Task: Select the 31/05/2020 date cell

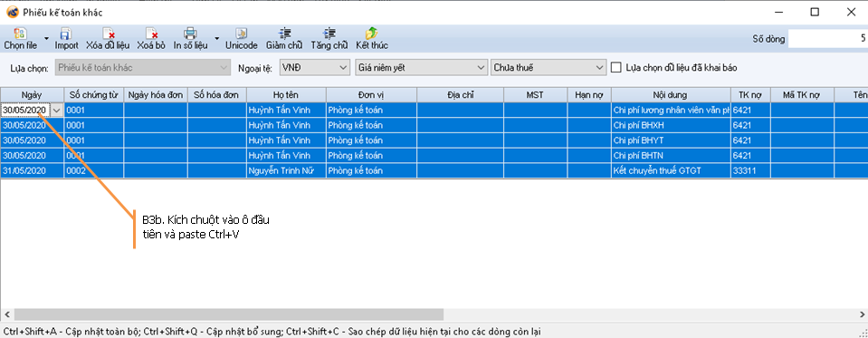Action: tap(32, 170)
